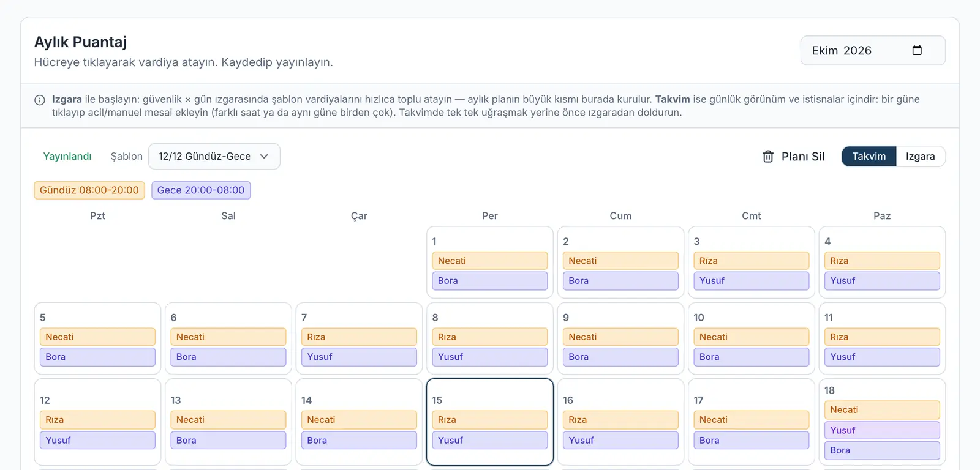Click the Aylık Puantaj heading
This screenshot has height=470, width=980.
tap(80, 42)
